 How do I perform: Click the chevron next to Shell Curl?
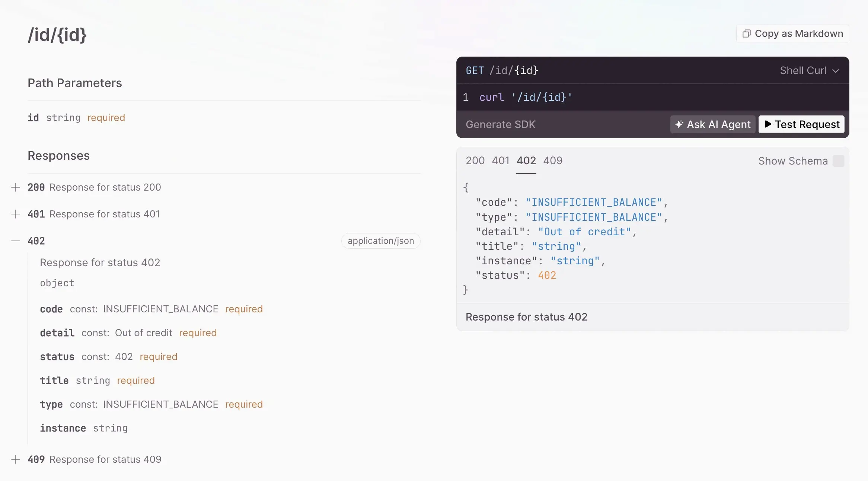click(x=836, y=71)
